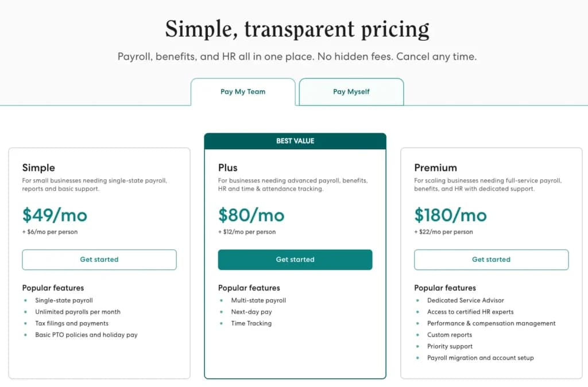This screenshot has height=387, width=588.
Task: Click Get started under Premium plan
Action: 492,260
